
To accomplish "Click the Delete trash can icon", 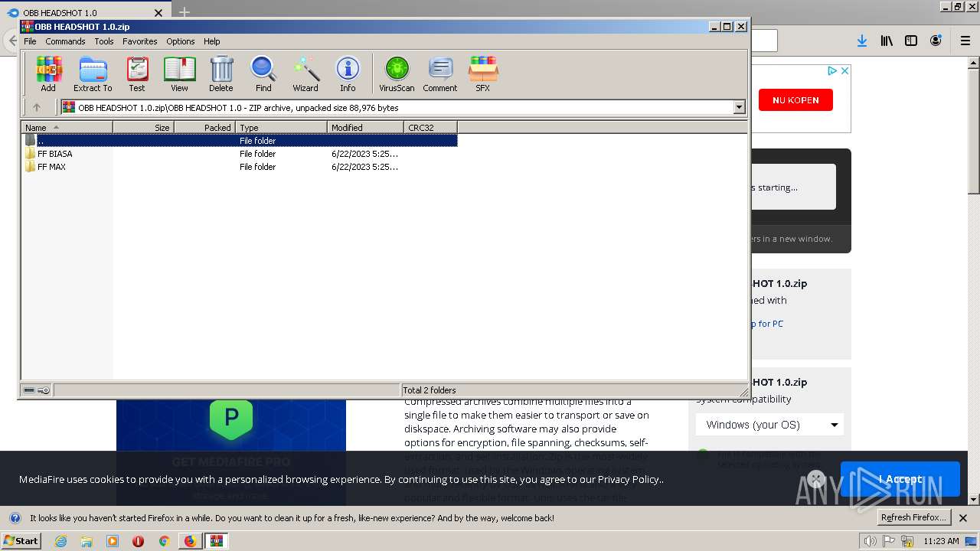I will (221, 74).
